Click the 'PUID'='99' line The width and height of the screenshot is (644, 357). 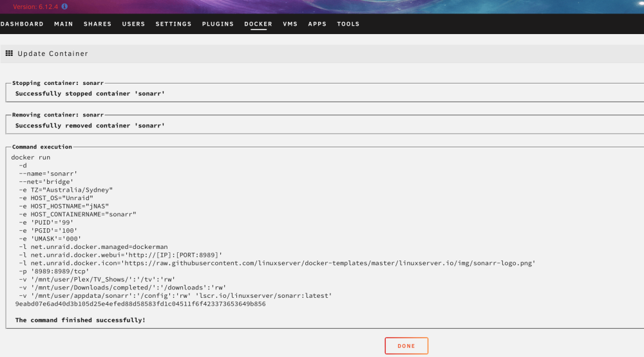pos(46,223)
